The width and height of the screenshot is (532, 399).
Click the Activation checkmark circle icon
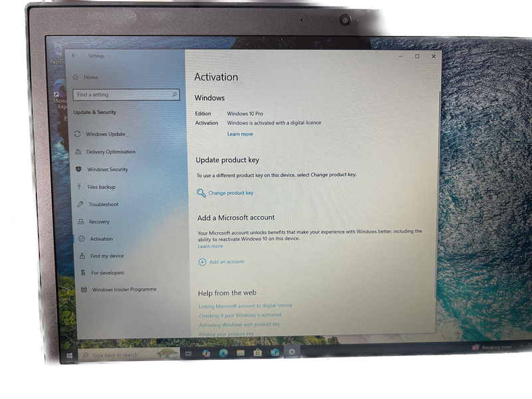82,239
